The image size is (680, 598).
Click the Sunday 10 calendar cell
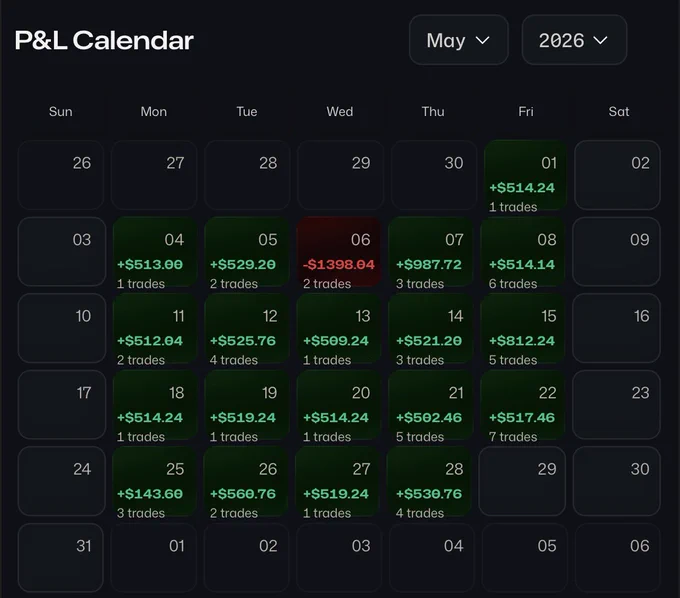[62, 328]
